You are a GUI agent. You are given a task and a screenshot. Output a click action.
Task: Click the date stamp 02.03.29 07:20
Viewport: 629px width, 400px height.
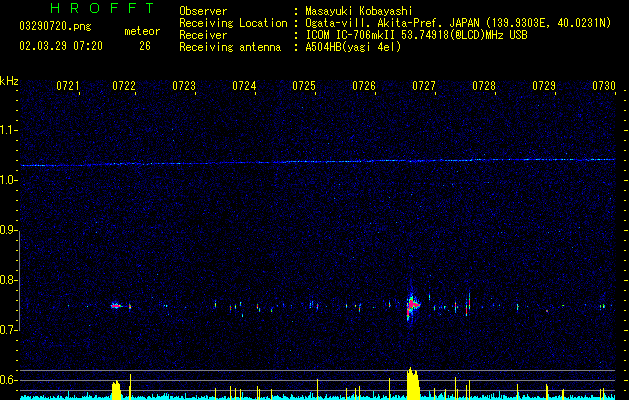pyautogui.click(x=61, y=46)
